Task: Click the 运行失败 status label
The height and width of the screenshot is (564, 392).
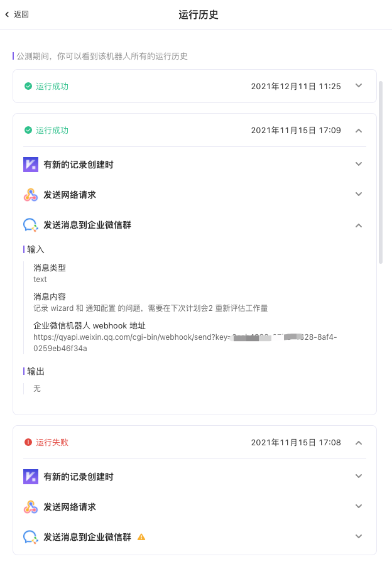Action: pyautogui.click(x=52, y=442)
